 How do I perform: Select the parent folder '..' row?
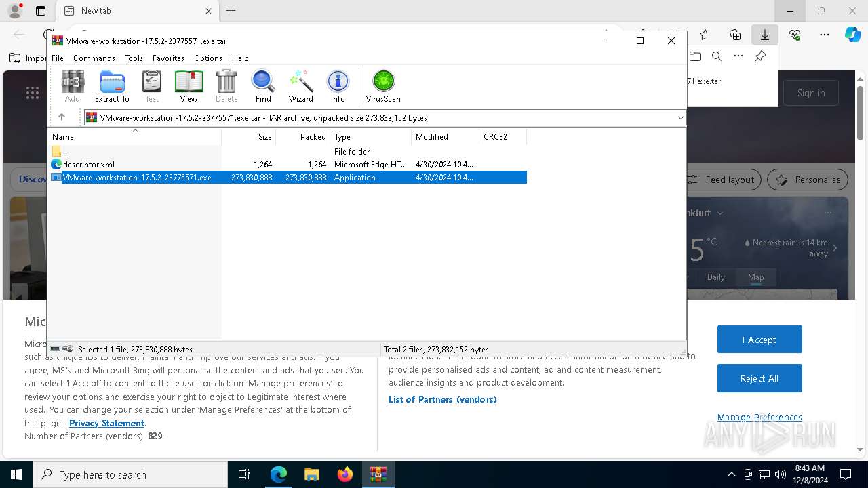pos(288,152)
